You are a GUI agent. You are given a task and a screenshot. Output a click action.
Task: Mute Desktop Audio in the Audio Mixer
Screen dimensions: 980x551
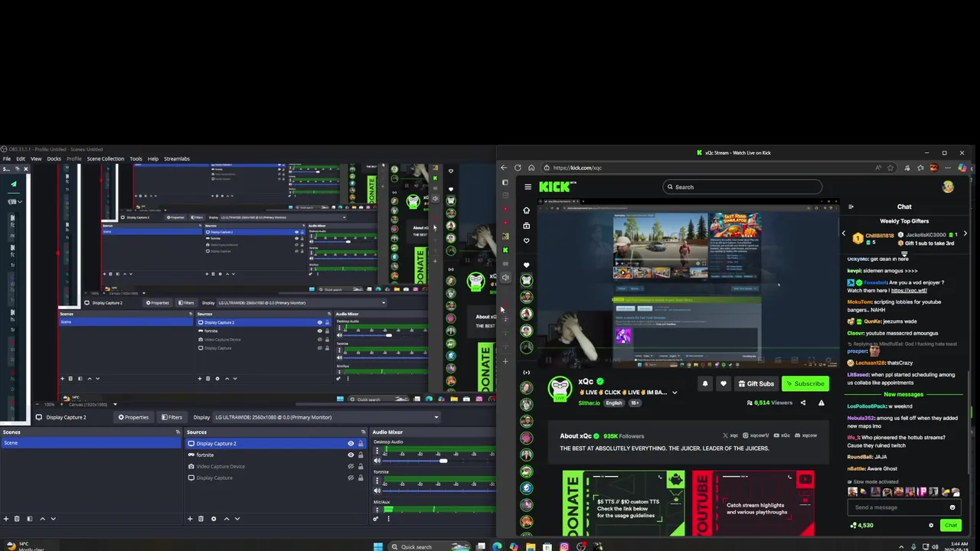point(377,461)
